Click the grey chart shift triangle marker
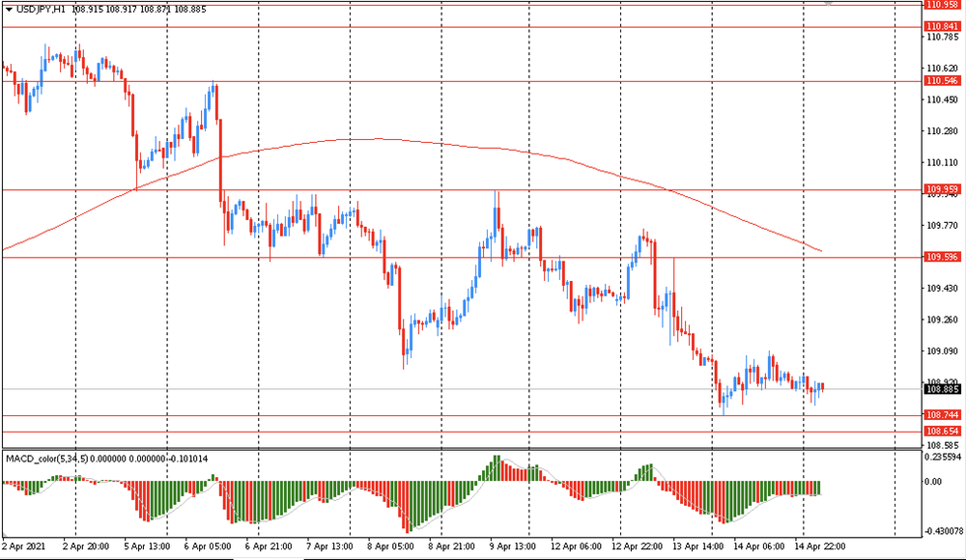Viewport: 966px width, 560px height. coord(829,3)
